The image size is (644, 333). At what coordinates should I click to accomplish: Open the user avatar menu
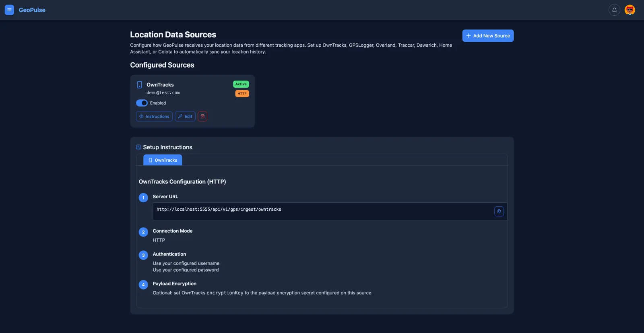[x=630, y=10]
